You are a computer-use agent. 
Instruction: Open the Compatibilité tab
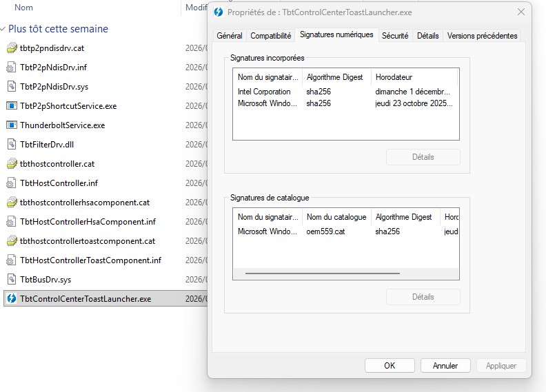[x=271, y=36]
